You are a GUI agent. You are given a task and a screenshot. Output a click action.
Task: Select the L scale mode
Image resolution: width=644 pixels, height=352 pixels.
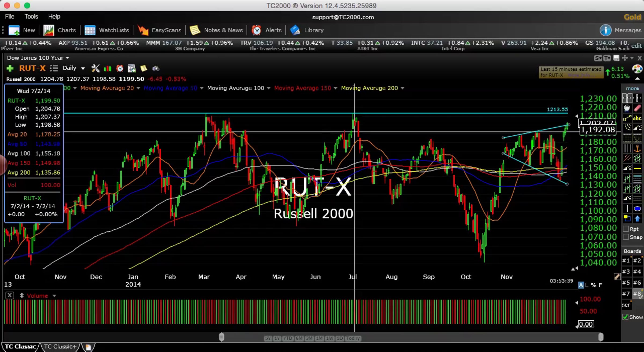coord(587,285)
